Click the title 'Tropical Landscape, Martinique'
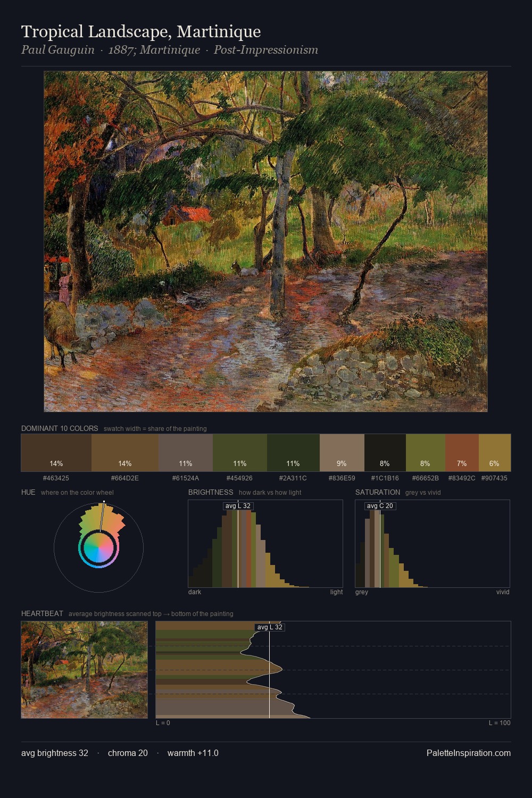 [x=141, y=32]
